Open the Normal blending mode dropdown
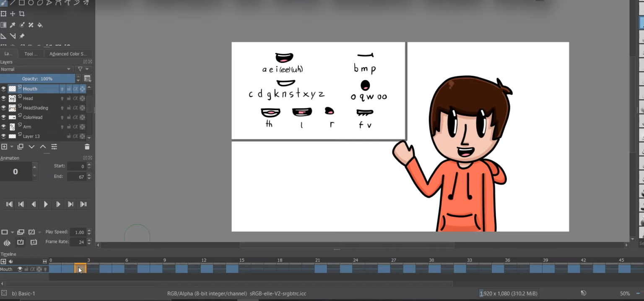 click(36, 69)
